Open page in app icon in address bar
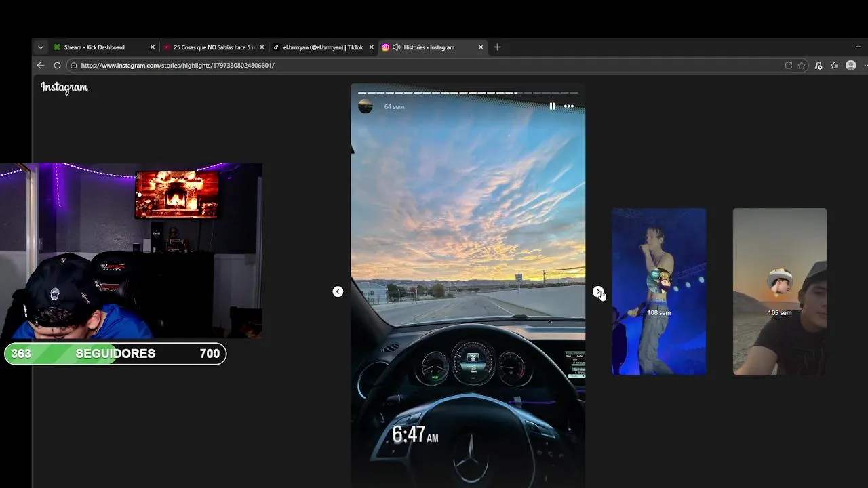 point(788,66)
